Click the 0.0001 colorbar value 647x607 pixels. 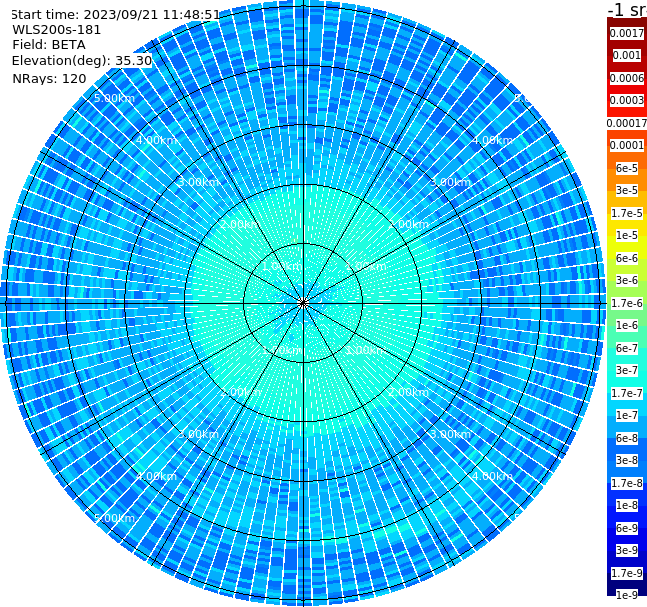(627, 145)
